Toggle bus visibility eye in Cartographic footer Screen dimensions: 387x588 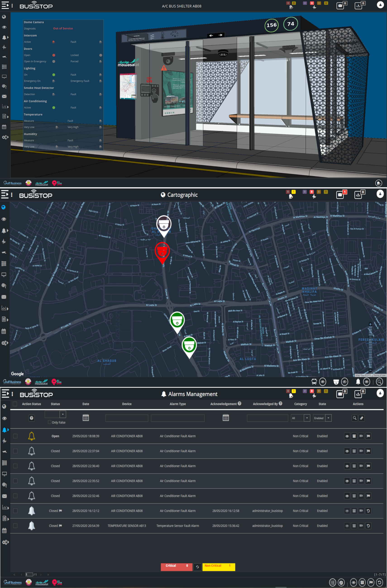322,382
